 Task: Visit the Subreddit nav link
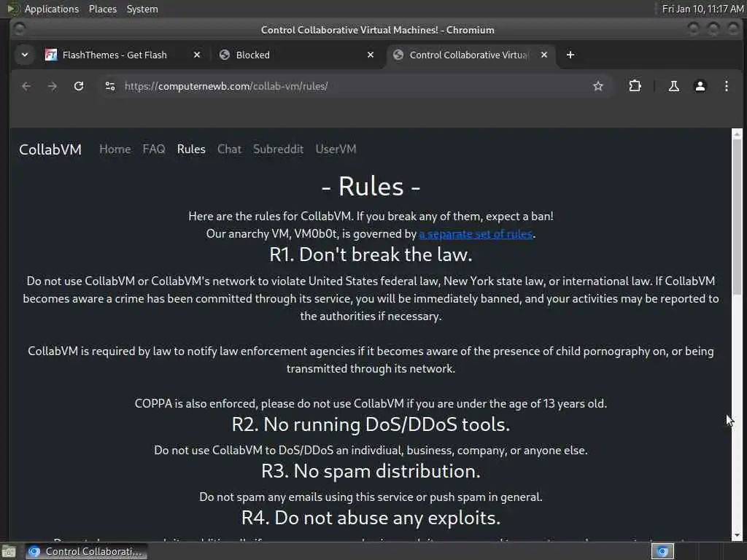coord(278,149)
